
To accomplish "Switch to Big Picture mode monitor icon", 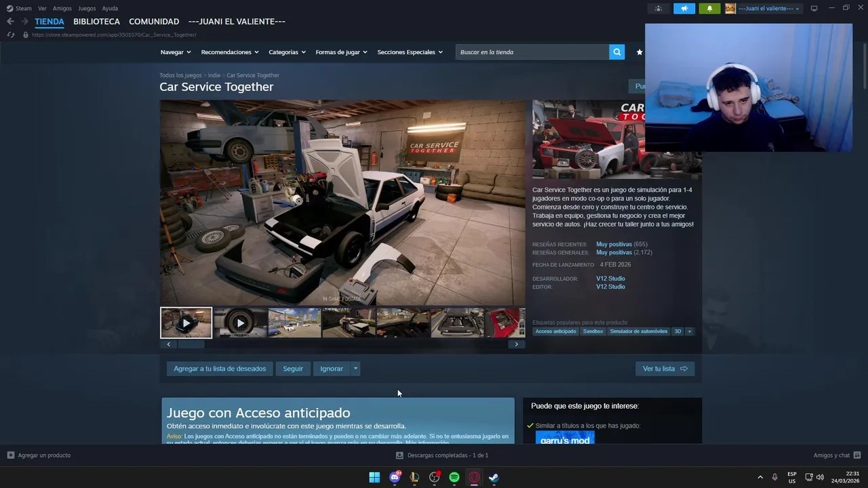I will pyautogui.click(x=814, y=9).
